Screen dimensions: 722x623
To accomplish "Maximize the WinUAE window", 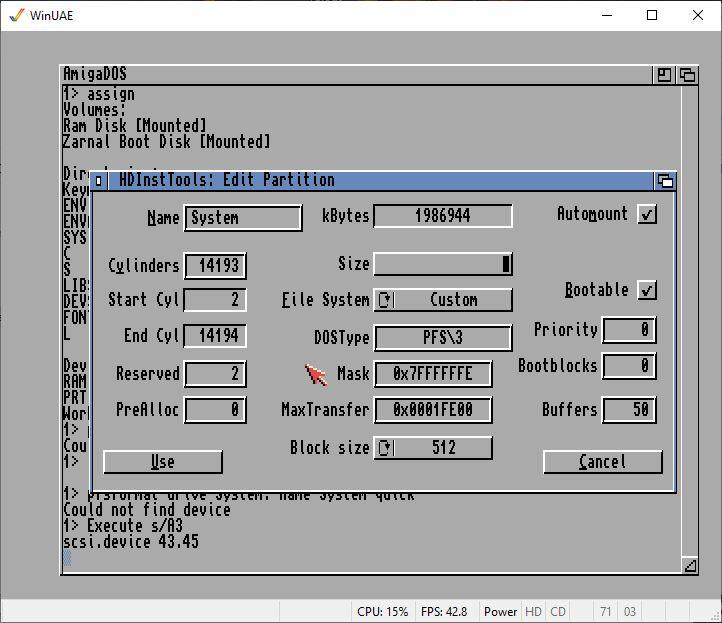I will (652, 15).
